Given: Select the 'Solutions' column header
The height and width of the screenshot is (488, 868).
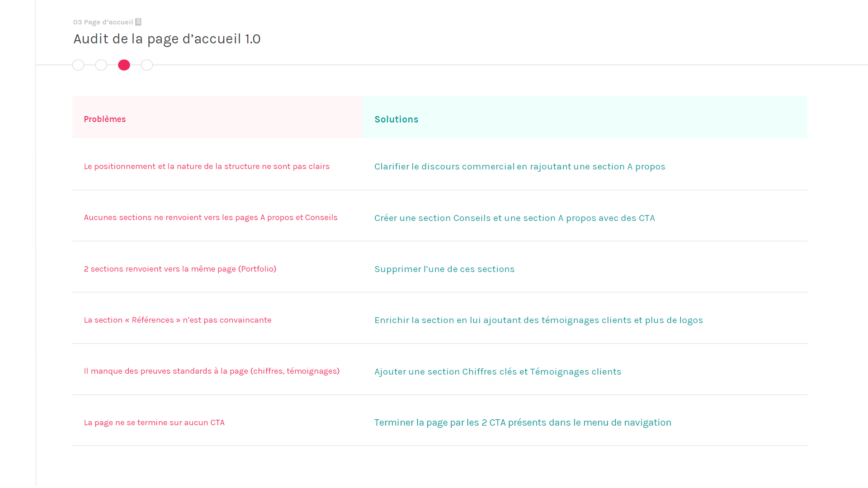Looking at the screenshot, I should pos(396,119).
